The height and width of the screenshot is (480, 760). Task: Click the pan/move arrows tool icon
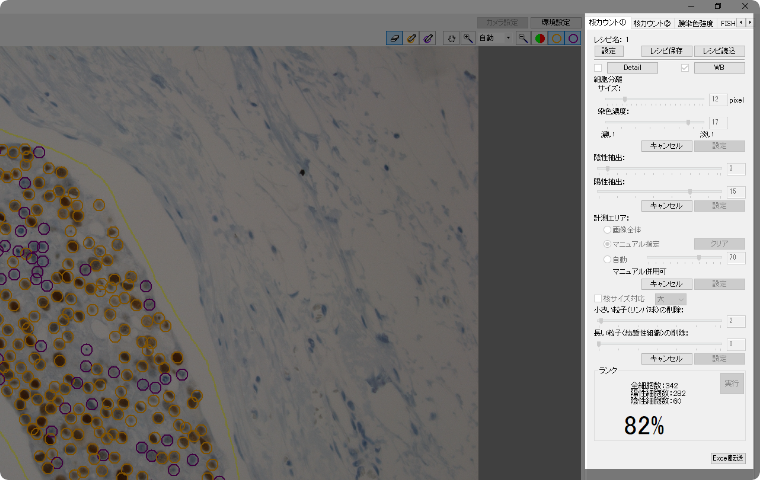tap(451, 38)
